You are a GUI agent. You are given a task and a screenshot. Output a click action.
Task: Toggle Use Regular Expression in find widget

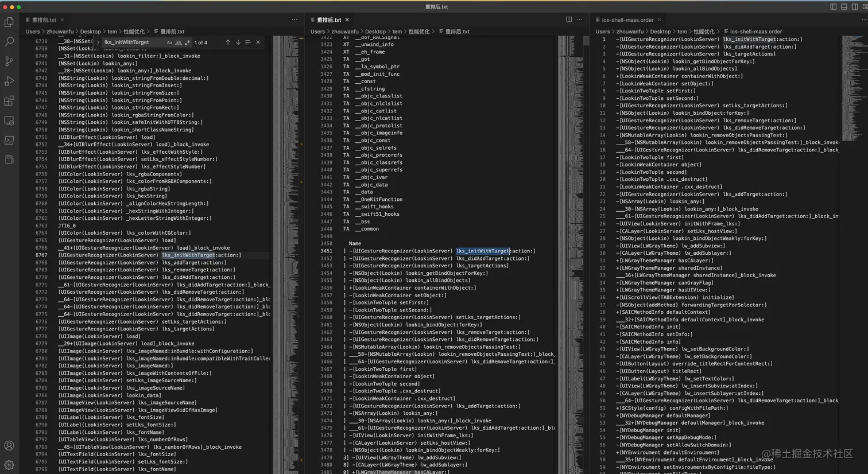187,42
